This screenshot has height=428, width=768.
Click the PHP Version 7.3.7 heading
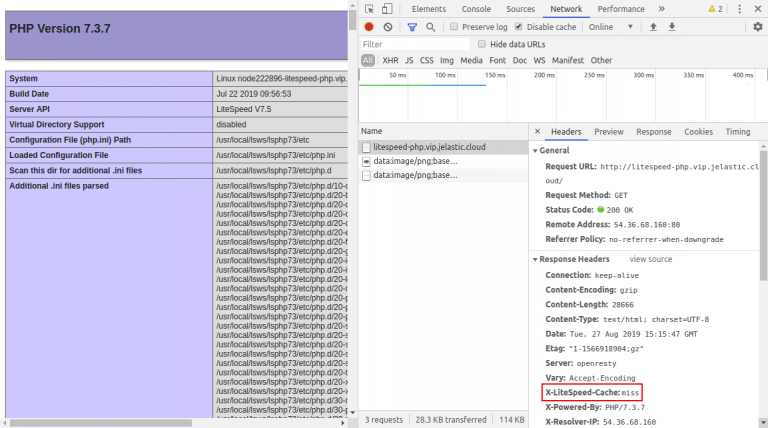click(60, 28)
